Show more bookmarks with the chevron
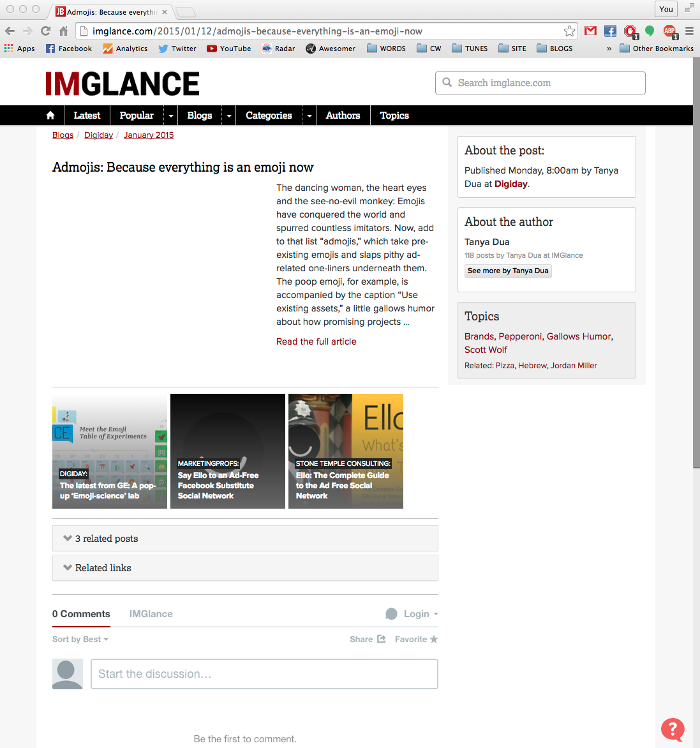 (609, 49)
